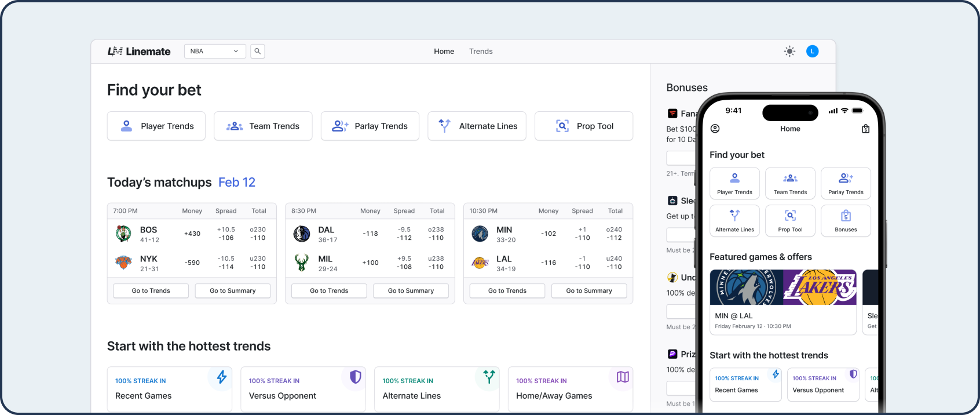This screenshot has height=415, width=980.
Task: Toggle the light/dark theme sun icon
Action: [789, 52]
